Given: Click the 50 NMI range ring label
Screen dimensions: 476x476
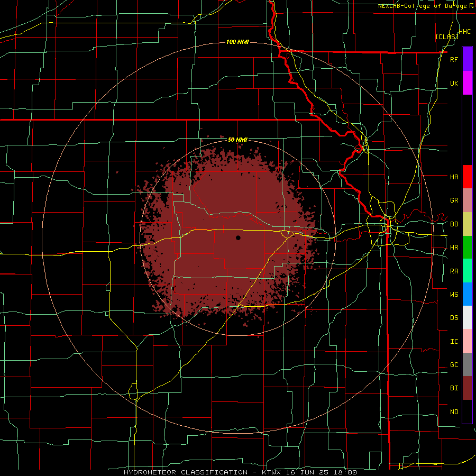Looking at the screenshot, I should pyautogui.click(x=237, y=140).
